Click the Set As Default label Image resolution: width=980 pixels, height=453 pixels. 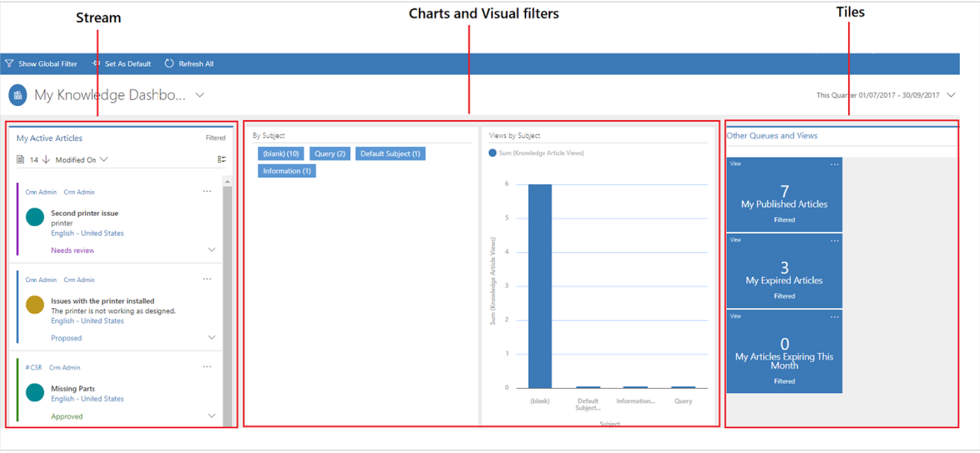[128, 64]
